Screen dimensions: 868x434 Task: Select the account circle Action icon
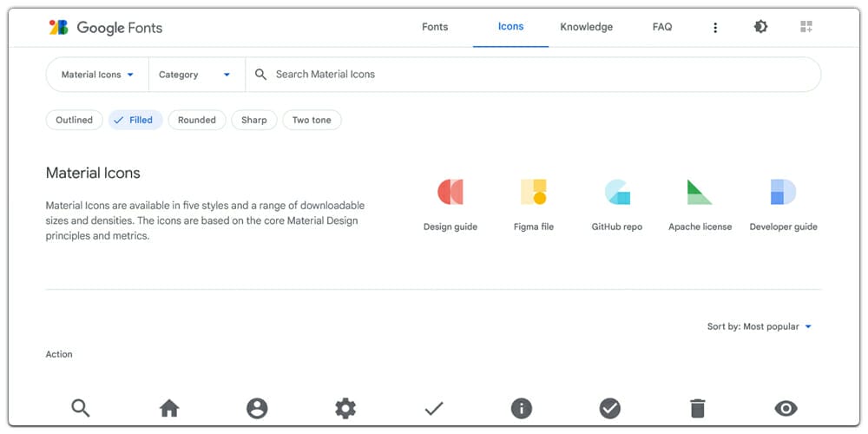pos(257,409)
